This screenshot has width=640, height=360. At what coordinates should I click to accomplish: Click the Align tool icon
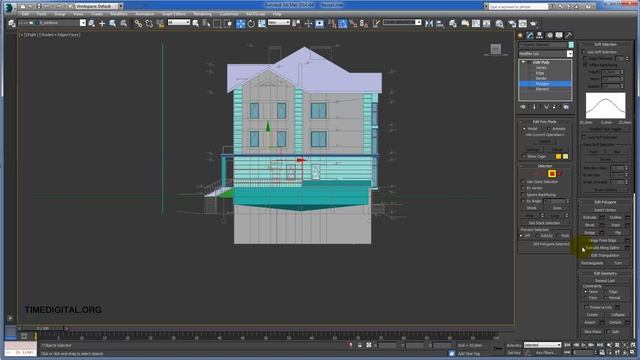point(440,24)
